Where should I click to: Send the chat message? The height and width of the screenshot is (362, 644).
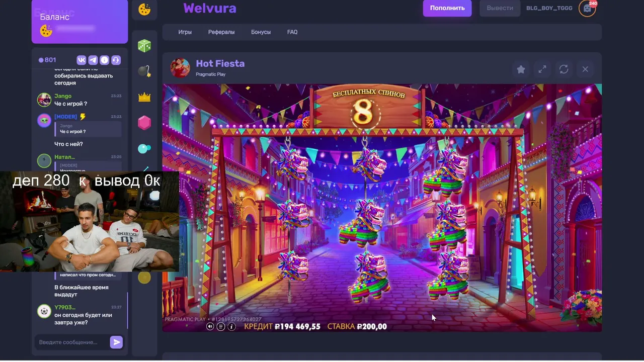116,342
